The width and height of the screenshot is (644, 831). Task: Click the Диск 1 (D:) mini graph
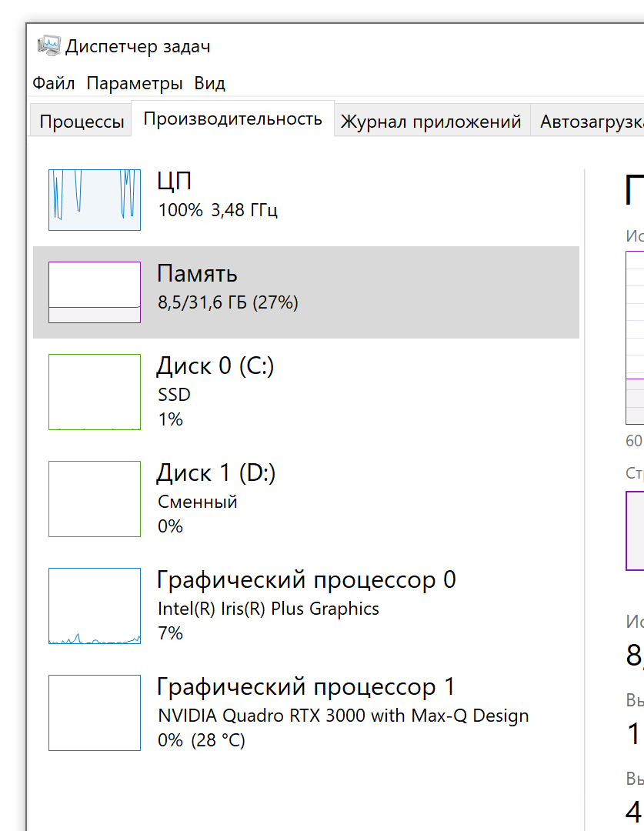(x=94, y=499)
